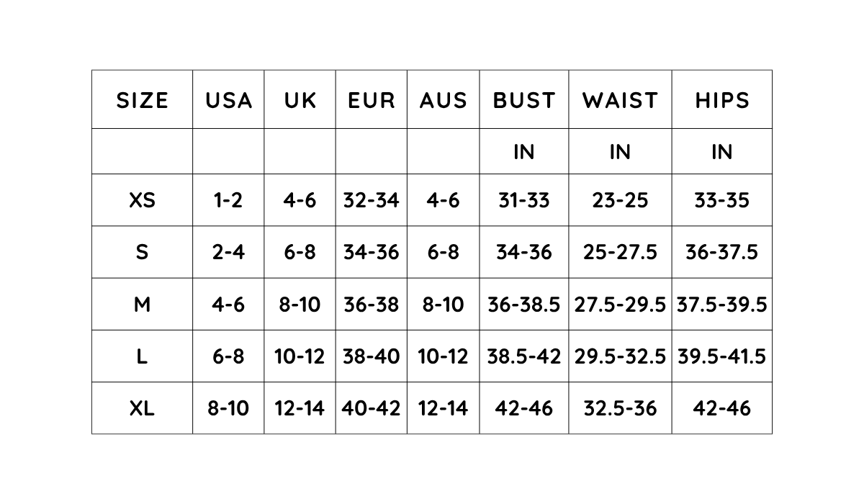This screenshot has width=864, height=504.
Task: Click the M size row label
Action: (x=142, y=305)
